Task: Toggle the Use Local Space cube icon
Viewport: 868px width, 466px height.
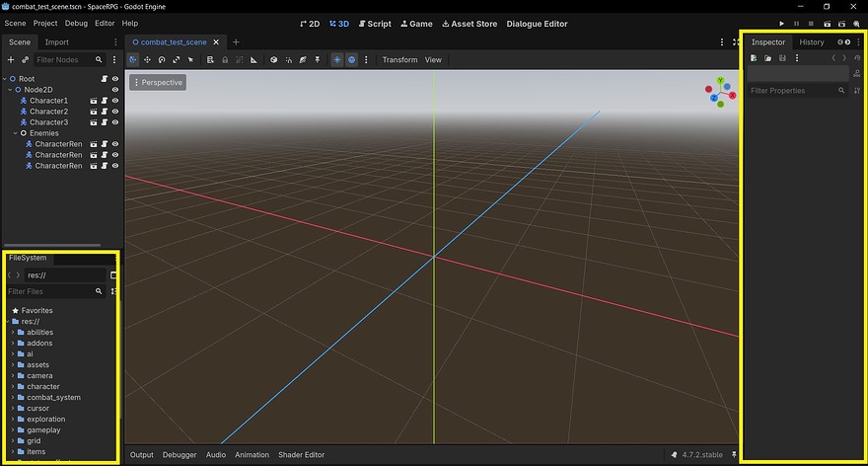Action: click(x=273, y=60)
